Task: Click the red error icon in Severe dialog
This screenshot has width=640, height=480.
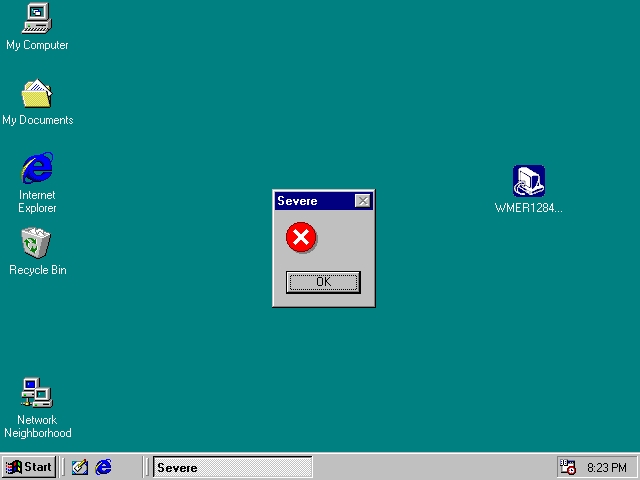Action: click(300, 238)
